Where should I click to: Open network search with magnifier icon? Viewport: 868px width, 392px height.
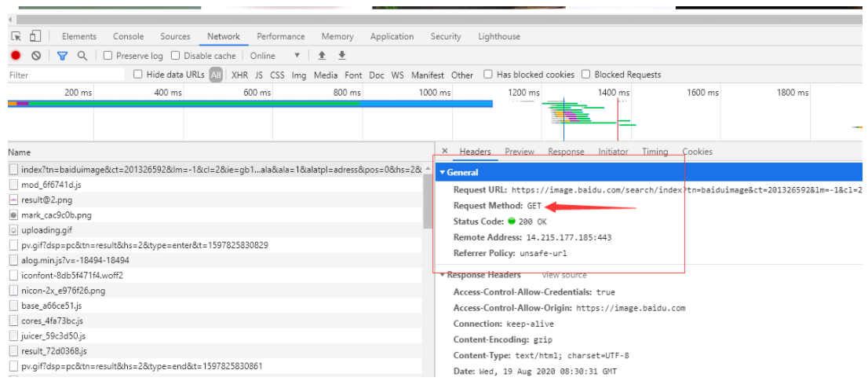(82, 56)
